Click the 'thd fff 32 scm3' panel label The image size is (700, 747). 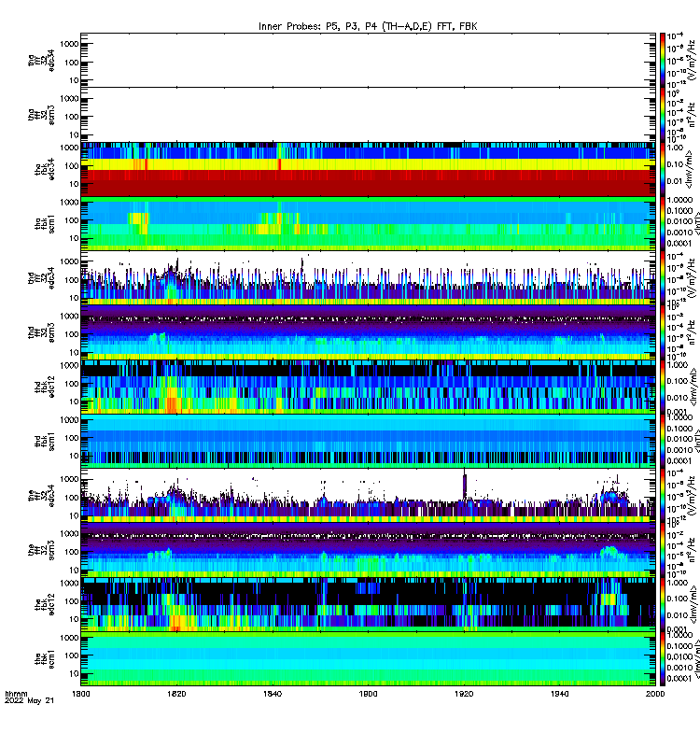[41, 332]
